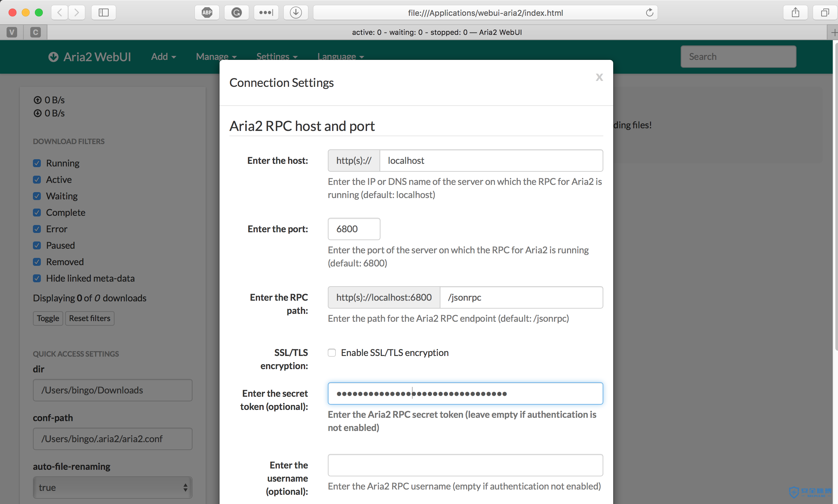Screen dimensions: 838x504
Task: Show all tabs overview icon
Action: coord(825,13)
